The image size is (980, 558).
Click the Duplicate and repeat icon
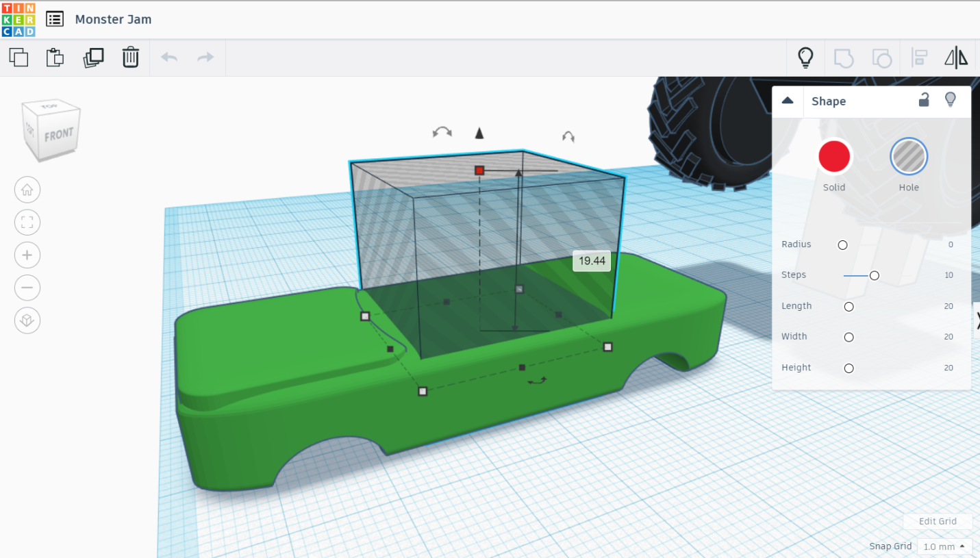pyautogui.click(x=93, y=58)
